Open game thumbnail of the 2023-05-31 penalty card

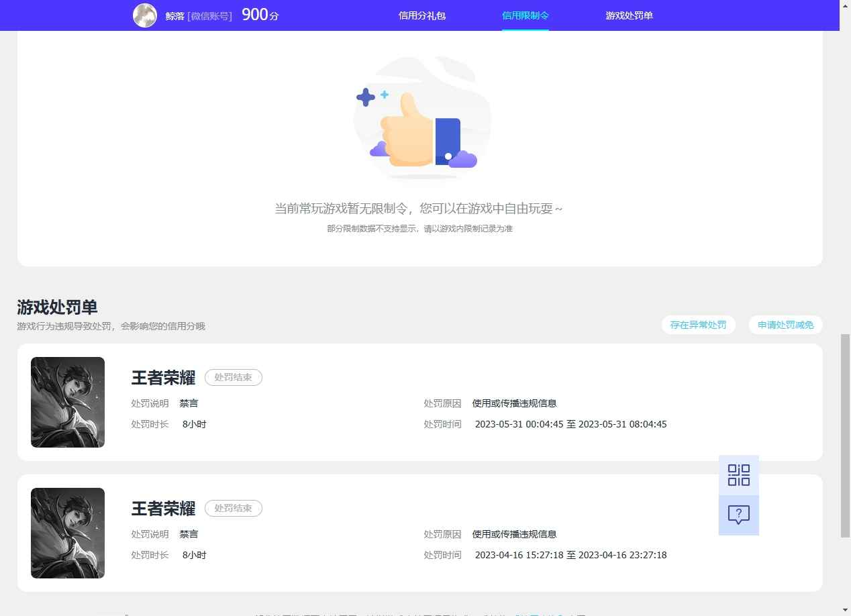(68, 402)
